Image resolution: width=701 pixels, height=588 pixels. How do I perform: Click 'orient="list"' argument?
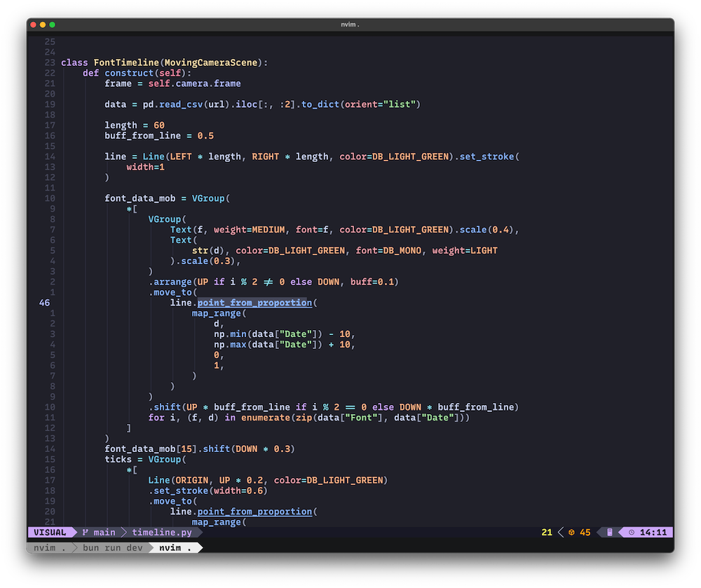pyautogui.click(x=381, y=104)
